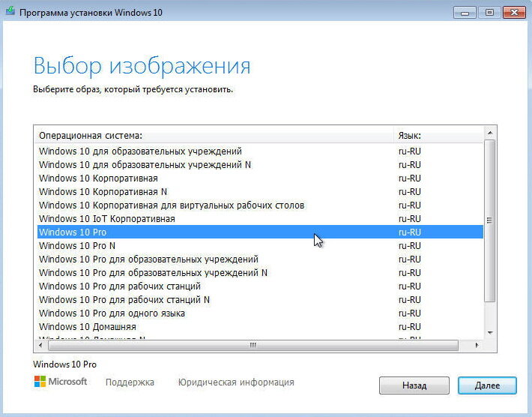Close the Windows 10 setup window
The width and height of the screenshot is (532, 417).
click(514, 13)
